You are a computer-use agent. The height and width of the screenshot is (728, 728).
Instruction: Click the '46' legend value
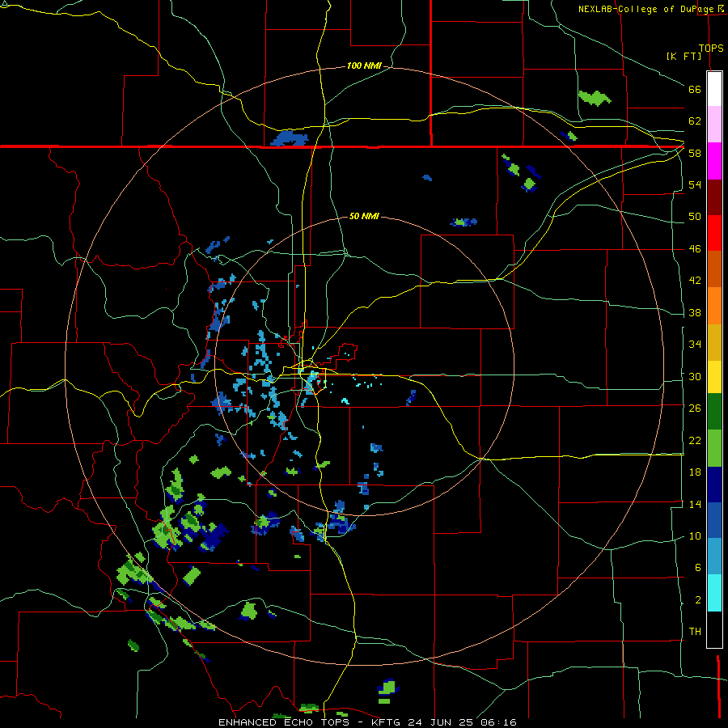695,249
